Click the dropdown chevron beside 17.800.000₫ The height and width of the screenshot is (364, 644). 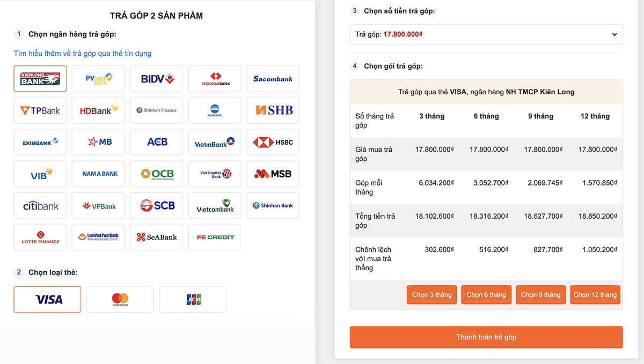click(614, 34)
